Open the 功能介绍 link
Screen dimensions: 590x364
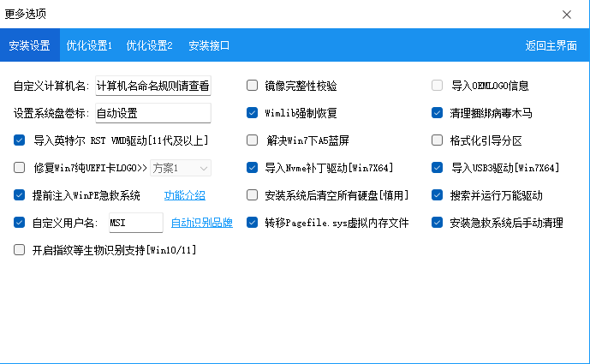click(185, 195)
